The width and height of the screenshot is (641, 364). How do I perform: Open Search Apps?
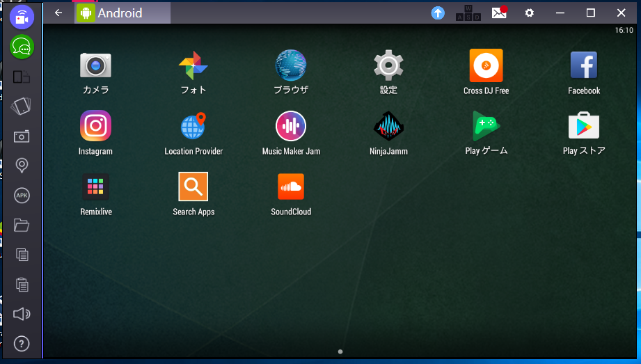[x=193, y=187]
